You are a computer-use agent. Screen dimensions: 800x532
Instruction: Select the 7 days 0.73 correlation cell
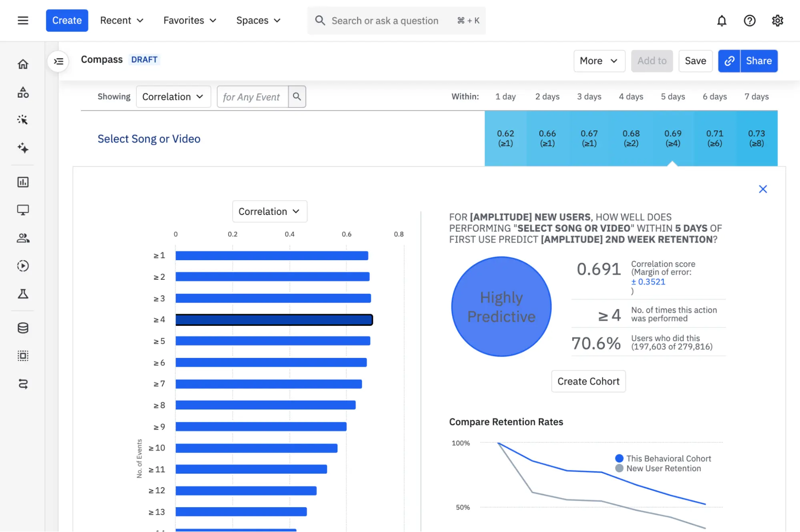pyautogui.click(x=756, y=138)
